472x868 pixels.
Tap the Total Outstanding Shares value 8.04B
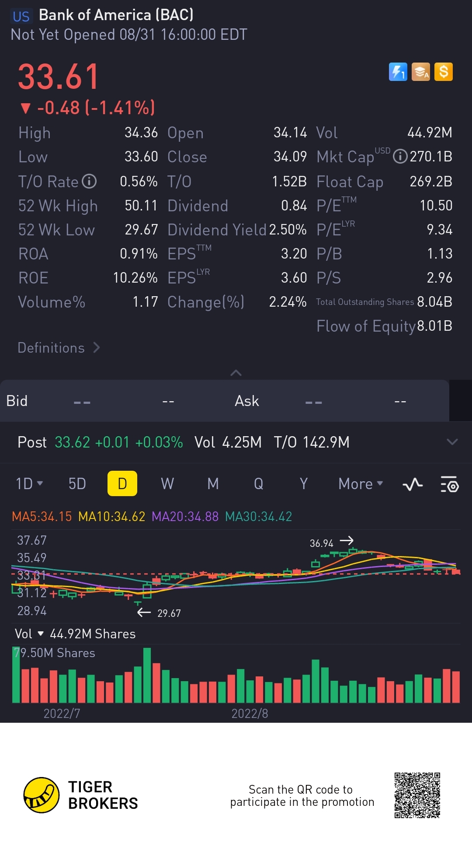(x=435, y=302)
